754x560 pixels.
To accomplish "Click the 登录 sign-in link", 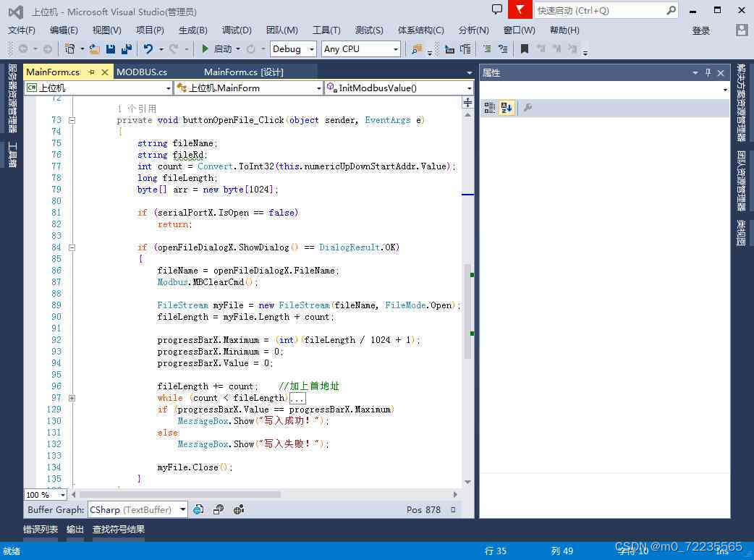I will [700, 31].
